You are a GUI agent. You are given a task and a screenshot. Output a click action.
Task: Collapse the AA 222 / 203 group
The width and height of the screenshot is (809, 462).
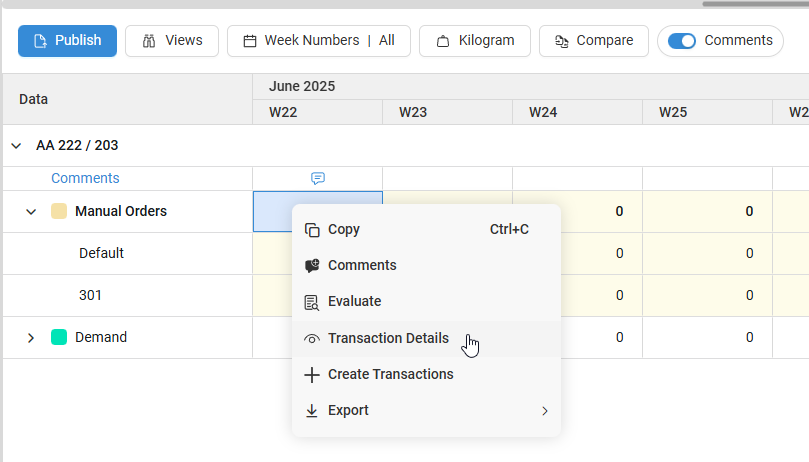coord(16,146)
